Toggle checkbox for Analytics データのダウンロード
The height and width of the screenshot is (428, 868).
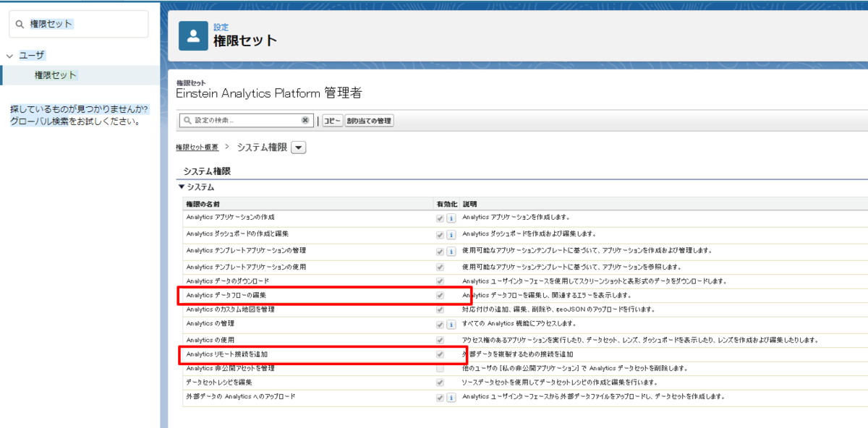point(440,281)
